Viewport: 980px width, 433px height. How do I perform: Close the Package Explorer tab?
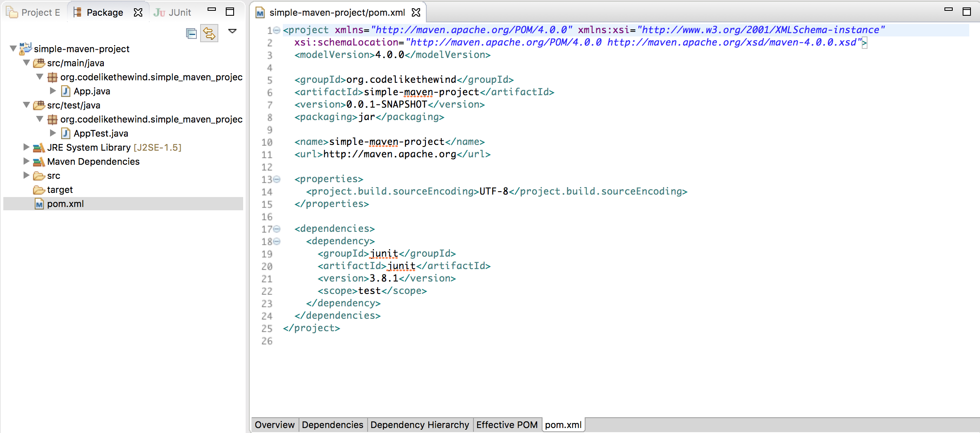point(138,12)
